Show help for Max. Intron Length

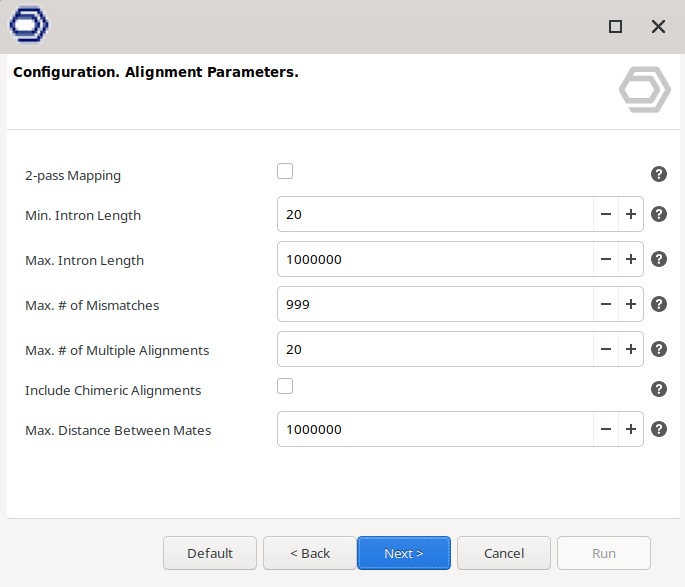(x=659, y=259)
